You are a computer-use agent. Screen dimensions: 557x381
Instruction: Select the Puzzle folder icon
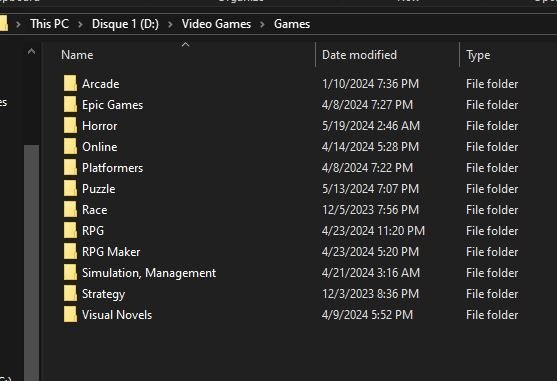click(70, 188)
